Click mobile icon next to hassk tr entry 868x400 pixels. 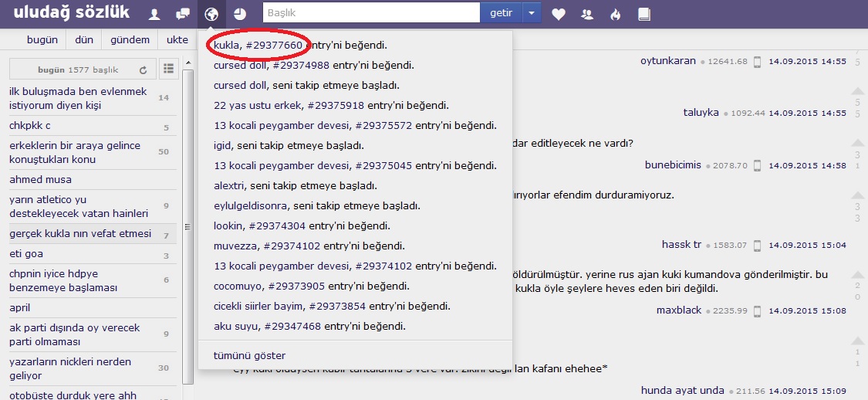(758, 245)
